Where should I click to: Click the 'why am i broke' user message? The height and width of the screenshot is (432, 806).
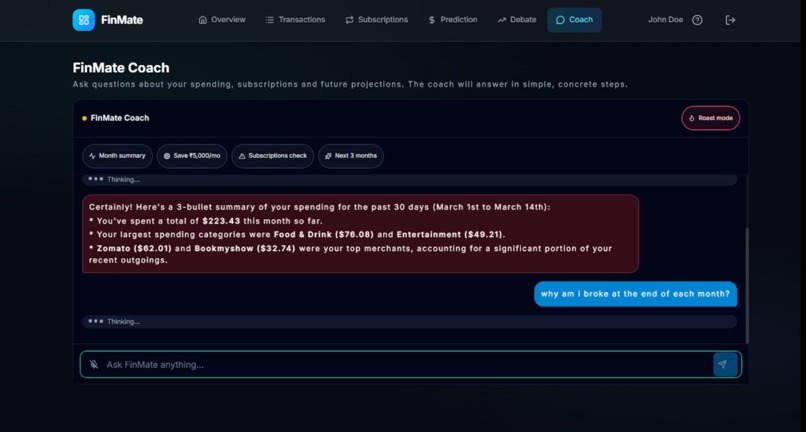(635, 294)
